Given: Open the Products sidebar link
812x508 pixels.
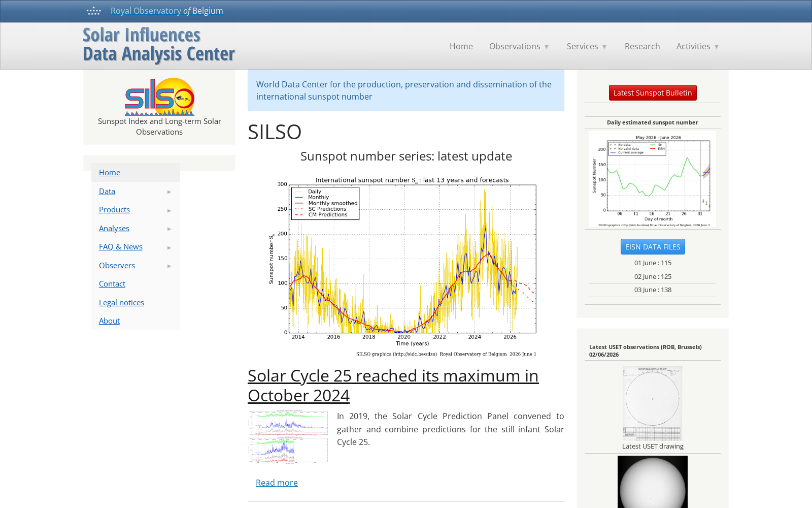Looking at the screenshot, I should coord(114,209).
